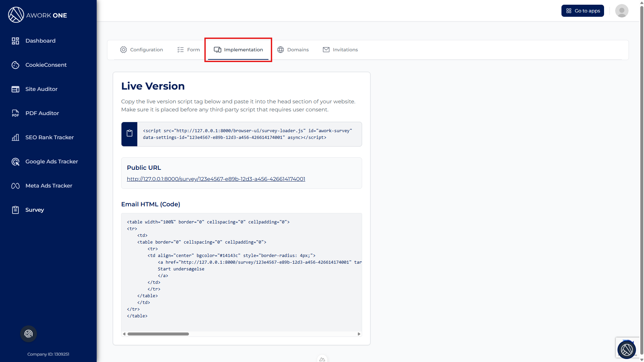Viewport: 644px width, 362px height.
Task: Open CookieConsent from the sidebar
Action: point(46,65)
